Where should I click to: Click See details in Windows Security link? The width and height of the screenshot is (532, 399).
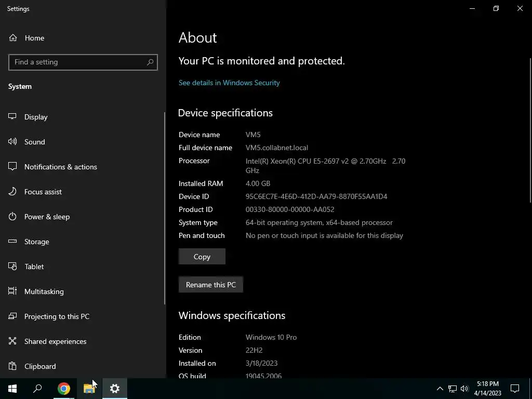coord(229,83)
